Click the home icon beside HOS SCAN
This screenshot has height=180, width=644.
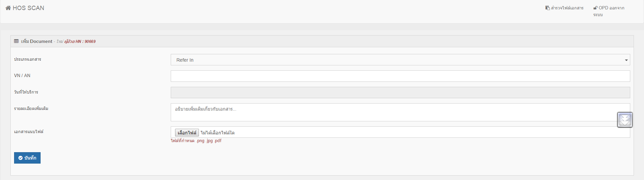pos(8,8)
